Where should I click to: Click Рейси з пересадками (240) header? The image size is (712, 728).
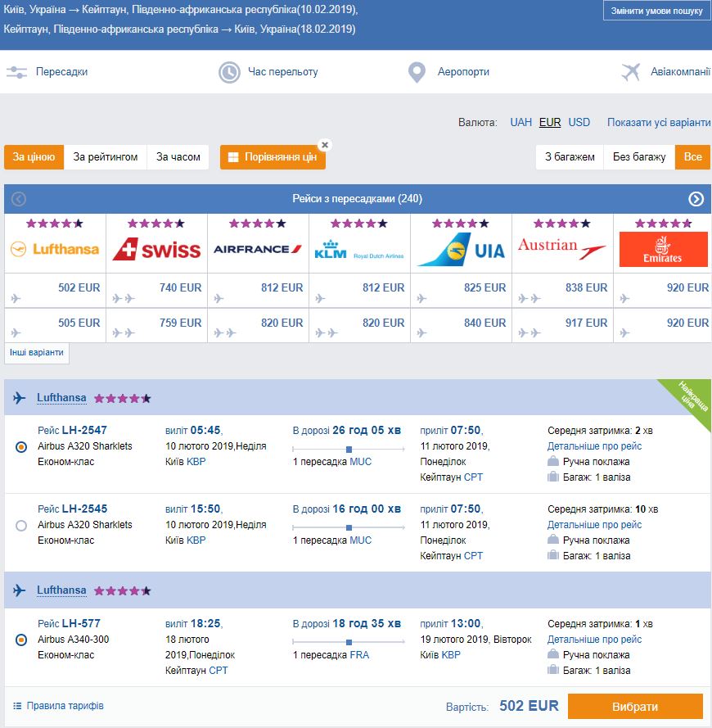[357, 199]
